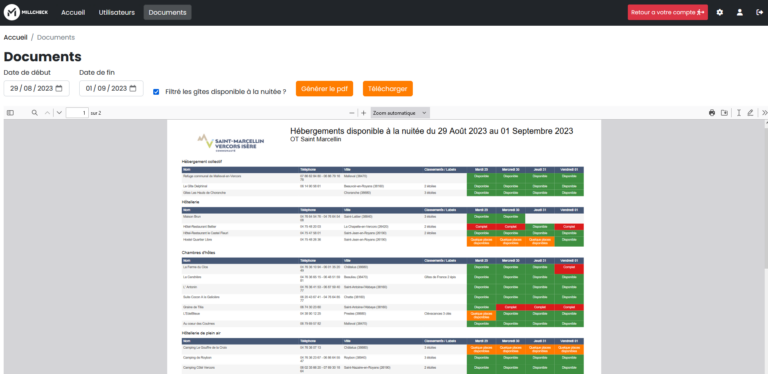
Task: Toggle the PDF viewer sidebar
Action: (x=10, y=113)
